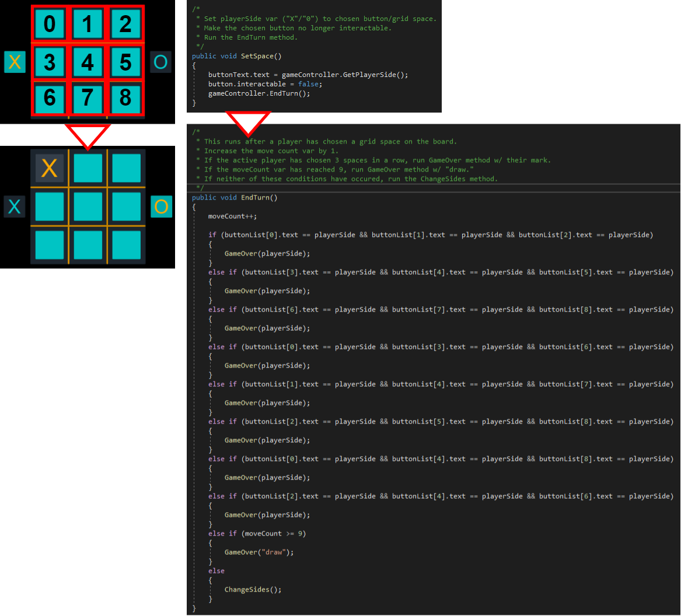Click the "gameController.EndTurn();" line
681x616 pixels.
point(259,93)
